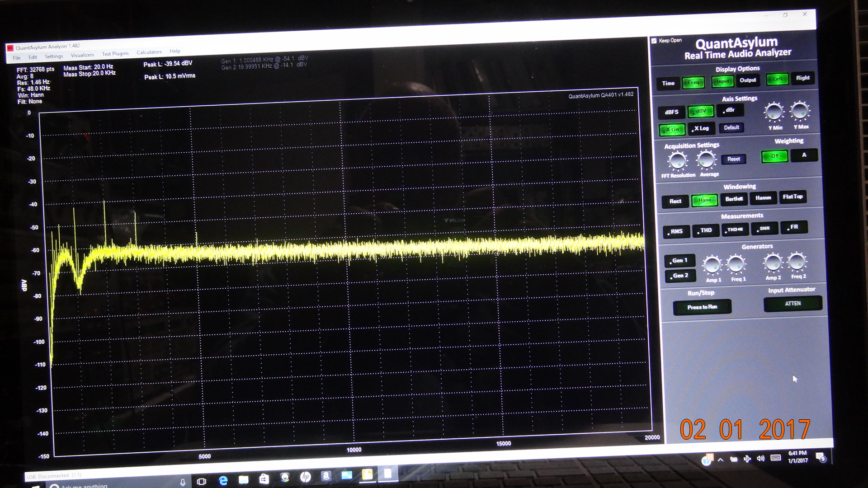This screenshot has height=488, width=868.
Task: Select the Rect window
Action: coord(675,201)
